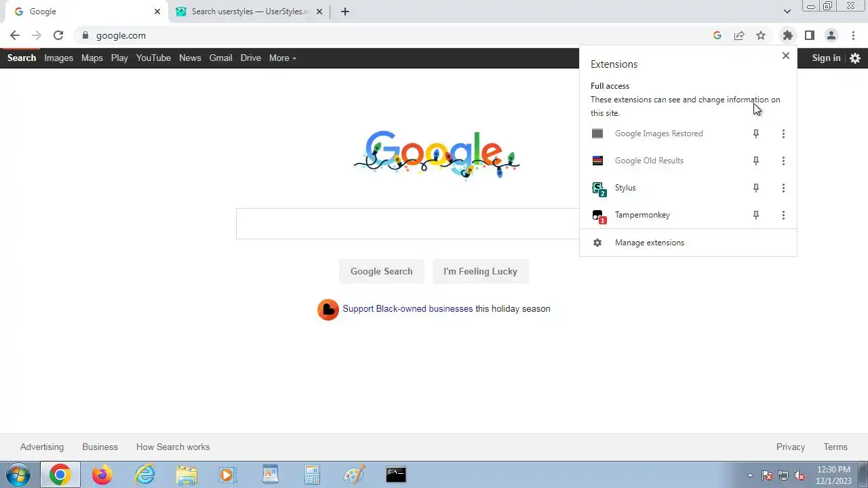868x488 pixels.
Task: Click the Google Images Restored extension icon
Action: click(597, 134)
